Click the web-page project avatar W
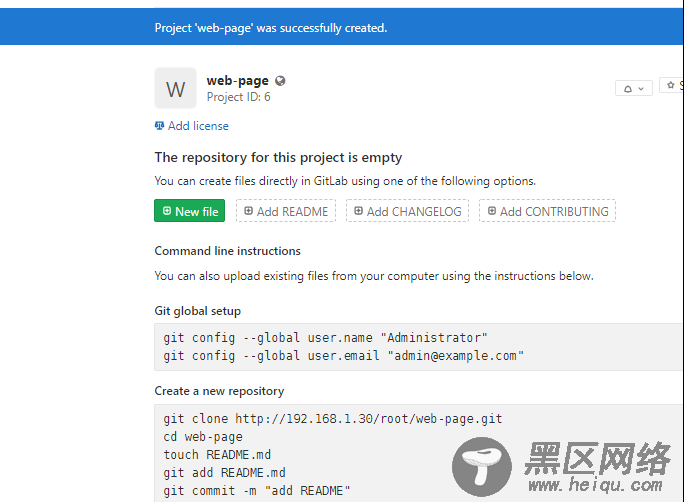The height and width of the screenshot is (502, 684). coord(175,88)
